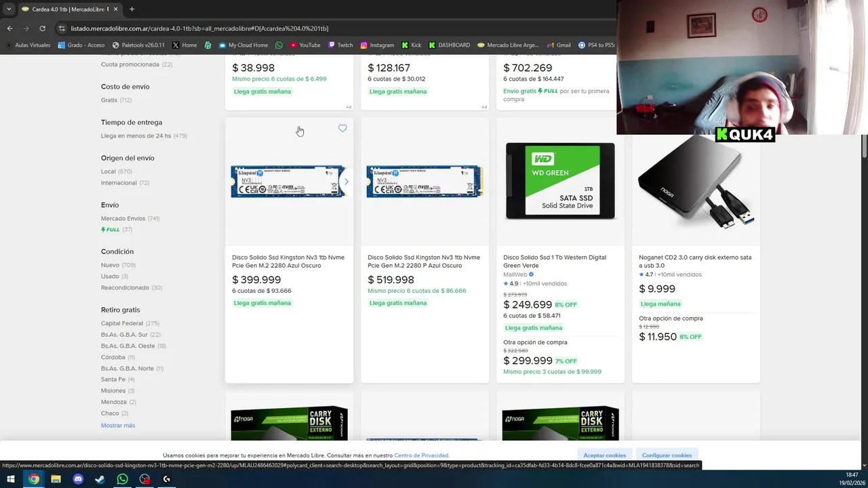Filter pickup by Chaco
This screenshot has height=488, width=868.
[115, 413]
